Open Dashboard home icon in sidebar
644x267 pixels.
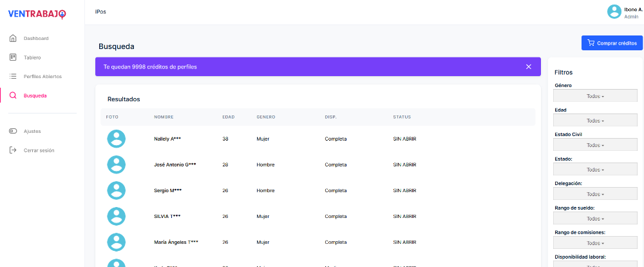click(13, 38)
